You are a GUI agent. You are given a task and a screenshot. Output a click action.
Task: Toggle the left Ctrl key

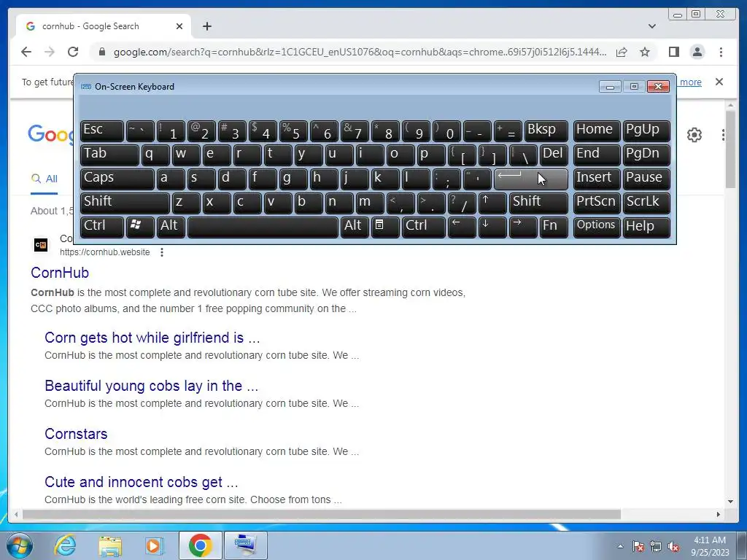point(102,227)
